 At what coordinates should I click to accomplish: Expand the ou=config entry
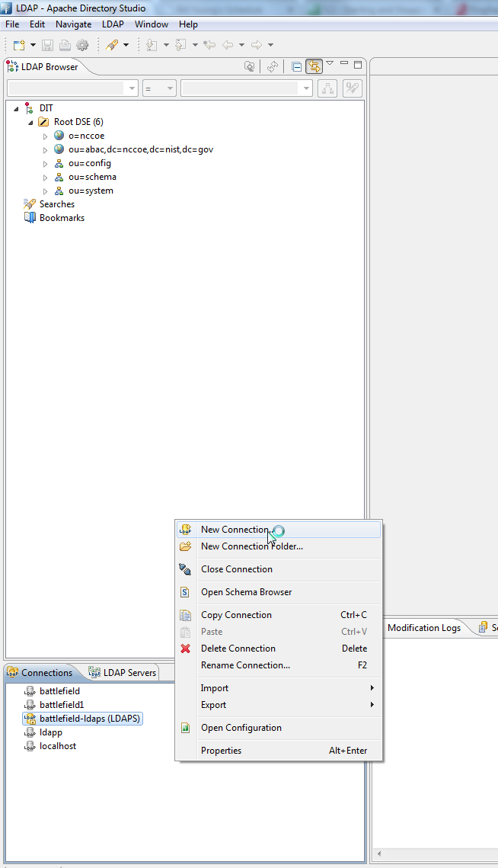[x=46, y=164]
